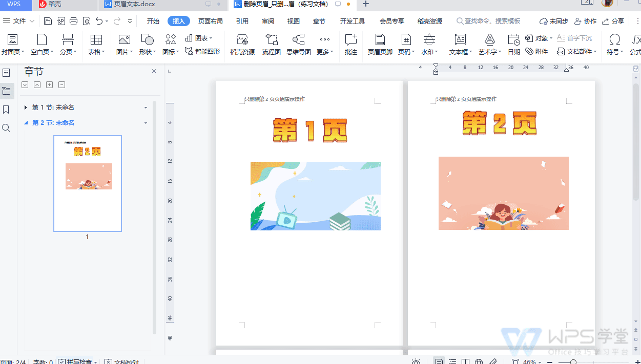Select the 智能图形 smart graphics icon

point(202,51)
